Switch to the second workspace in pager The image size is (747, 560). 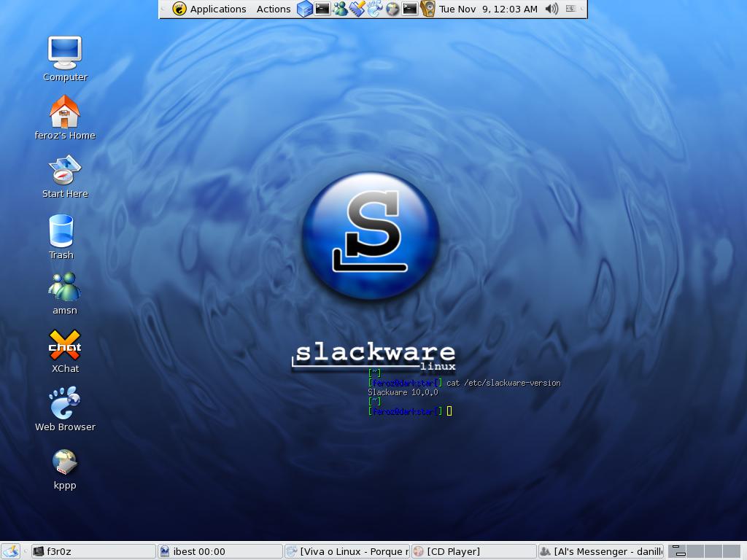694,551
